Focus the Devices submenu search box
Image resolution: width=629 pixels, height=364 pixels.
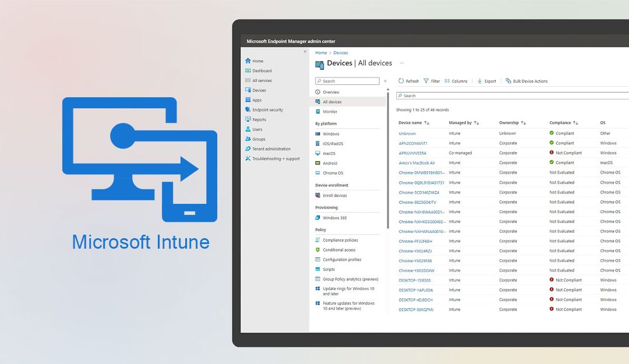347,81
